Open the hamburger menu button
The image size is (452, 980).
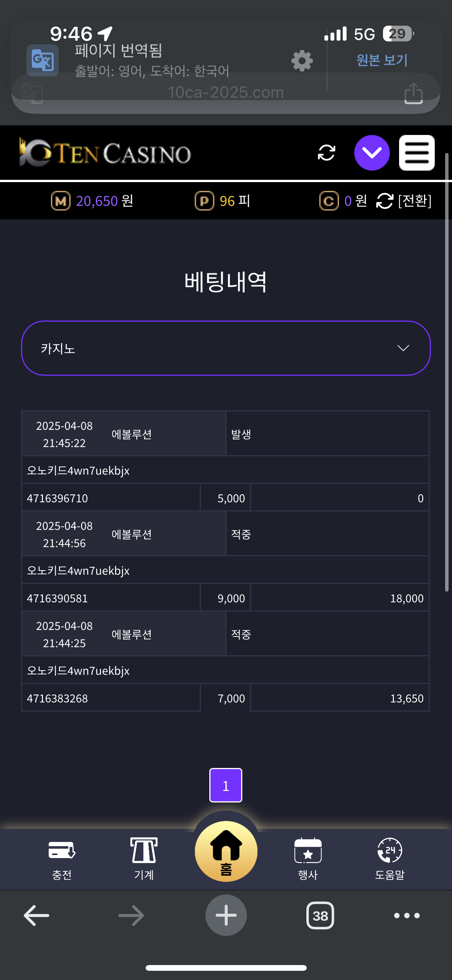point(417,153)
